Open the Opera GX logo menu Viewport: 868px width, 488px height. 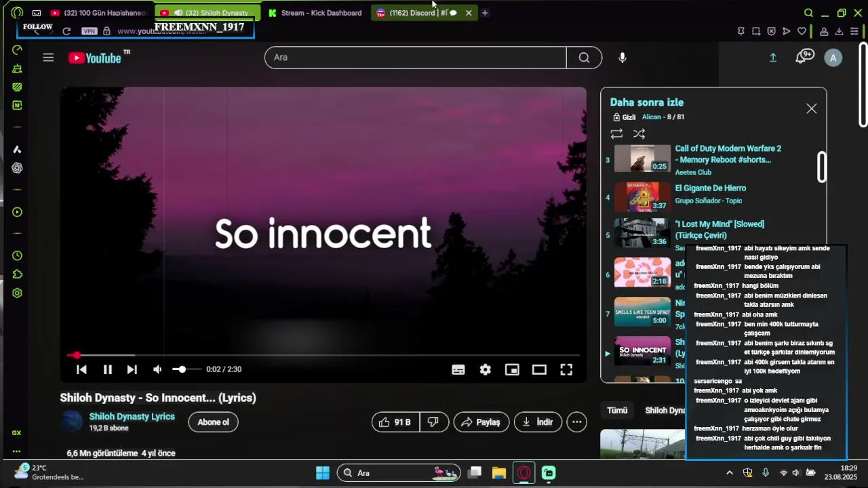coord(17,12)
